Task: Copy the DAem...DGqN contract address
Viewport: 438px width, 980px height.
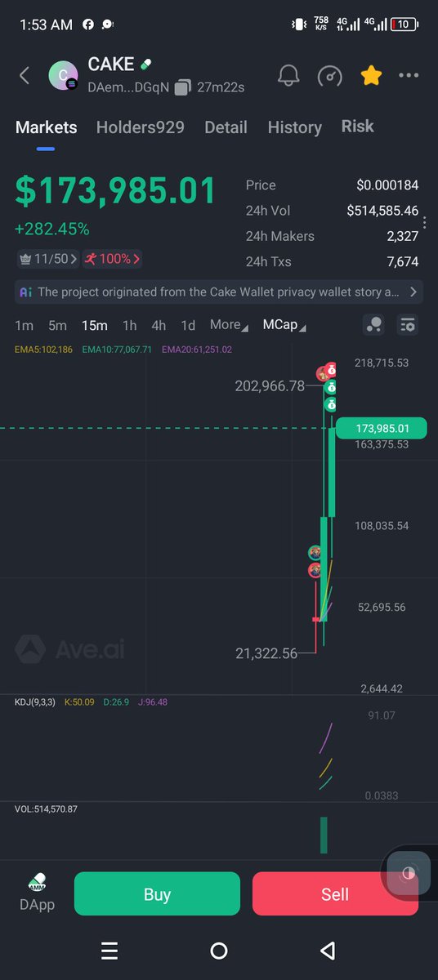Action: 182,87
